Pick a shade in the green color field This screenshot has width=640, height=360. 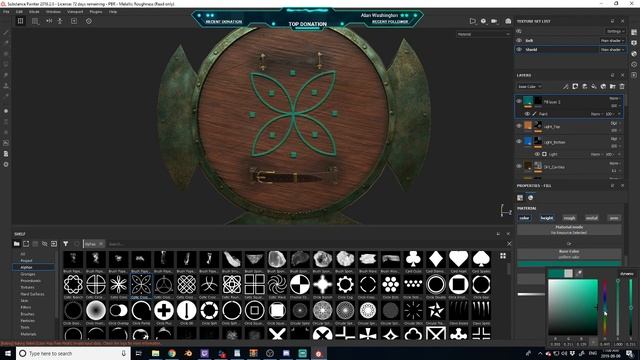tap(573, 307)
